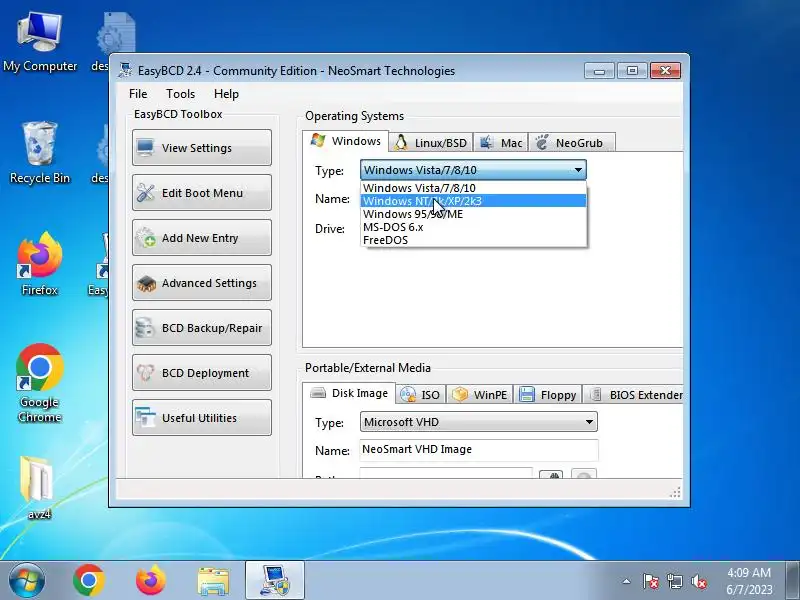Select Windows NT/2k/XP/2k3 option
Screen dimensions: 800x600
pyautogui.click(x=473, y=201)
